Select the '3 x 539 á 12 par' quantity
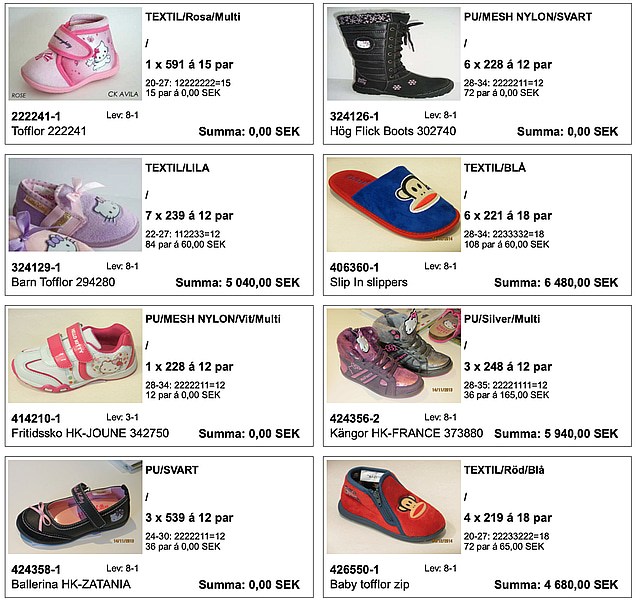Screen dimensions: 640x600 pos(189,518)
